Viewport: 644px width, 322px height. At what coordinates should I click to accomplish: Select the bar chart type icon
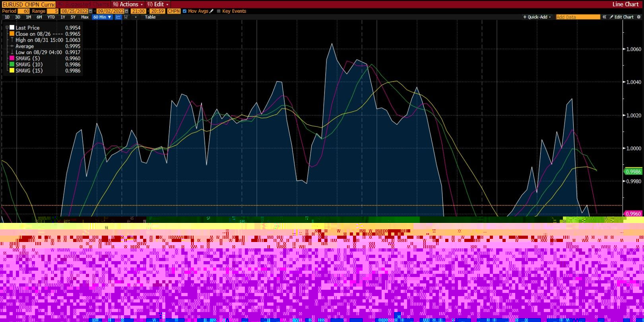[x=126, y=17]
